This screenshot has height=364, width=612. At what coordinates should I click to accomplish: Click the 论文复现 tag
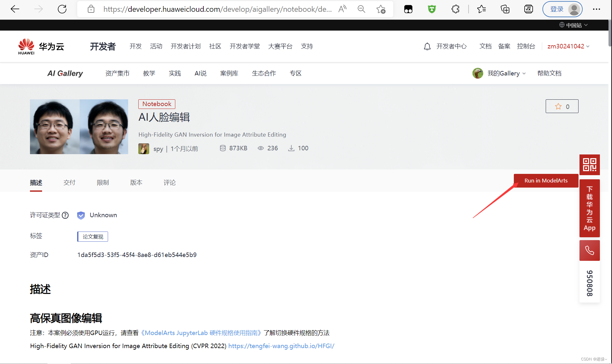click(93, 237)
